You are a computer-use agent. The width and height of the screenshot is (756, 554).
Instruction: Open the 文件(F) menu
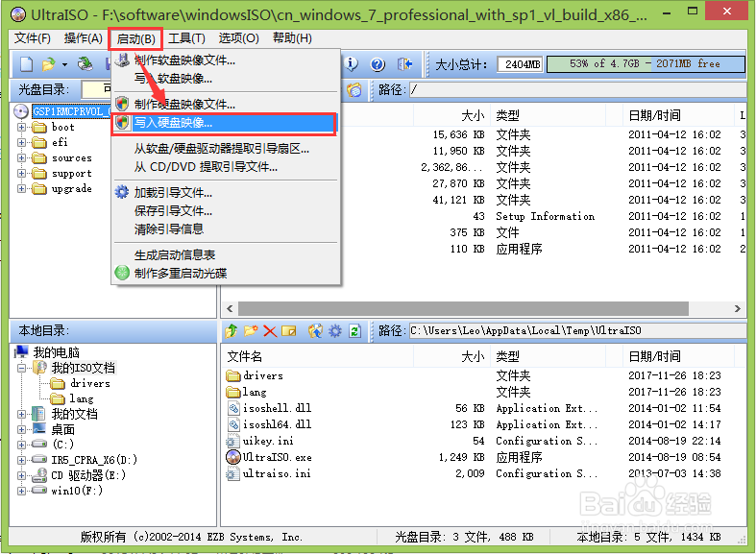click(x=33, y=38)
